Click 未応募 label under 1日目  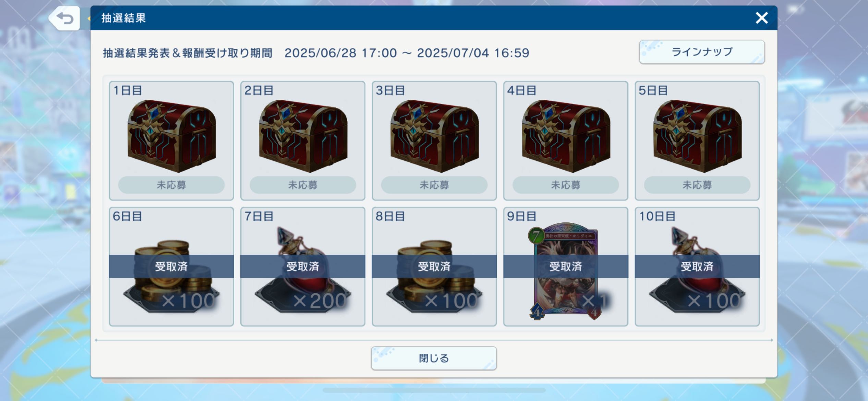tap(171, 185)
